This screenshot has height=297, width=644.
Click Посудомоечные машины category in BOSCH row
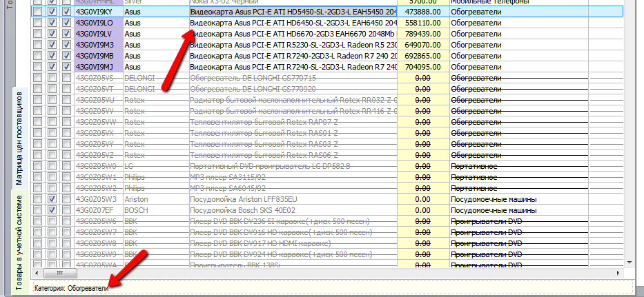(x=519, y=210)
